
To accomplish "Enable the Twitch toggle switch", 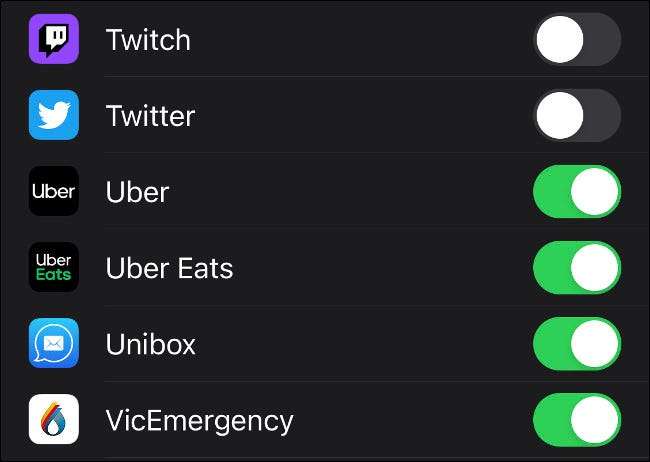I will click(x=577, y=40).
